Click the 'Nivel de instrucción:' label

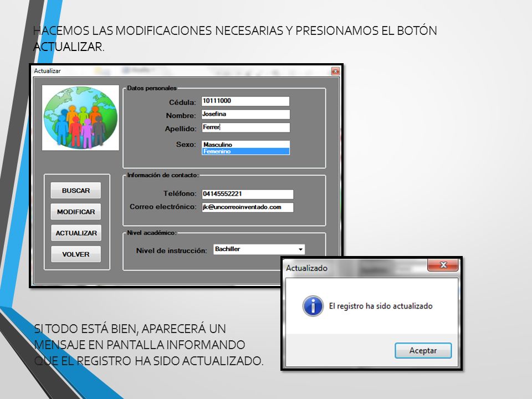pos(171,250)
